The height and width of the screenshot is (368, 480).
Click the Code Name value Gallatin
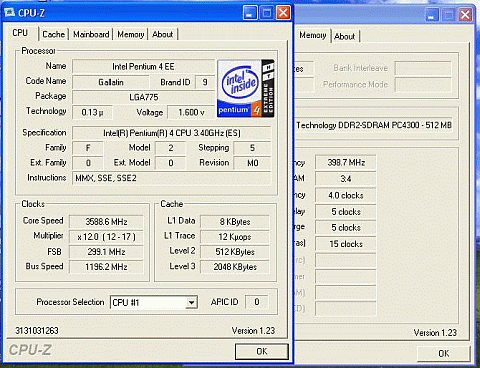pos(111,82)
